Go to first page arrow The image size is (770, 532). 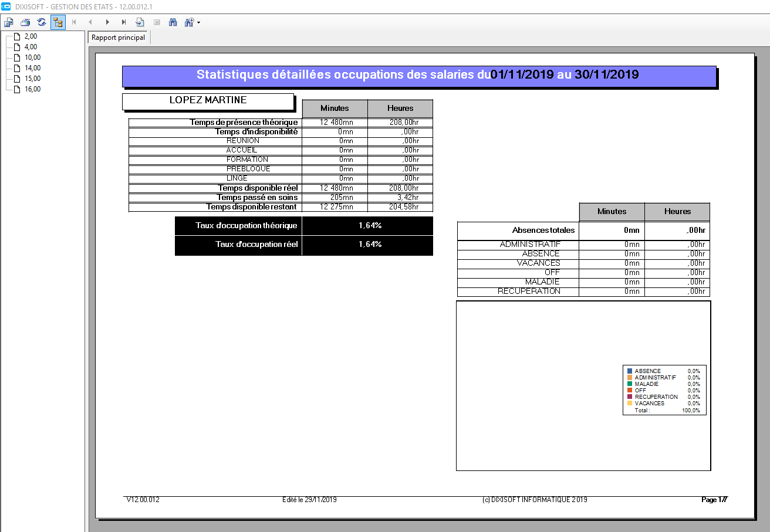point(74,22)
